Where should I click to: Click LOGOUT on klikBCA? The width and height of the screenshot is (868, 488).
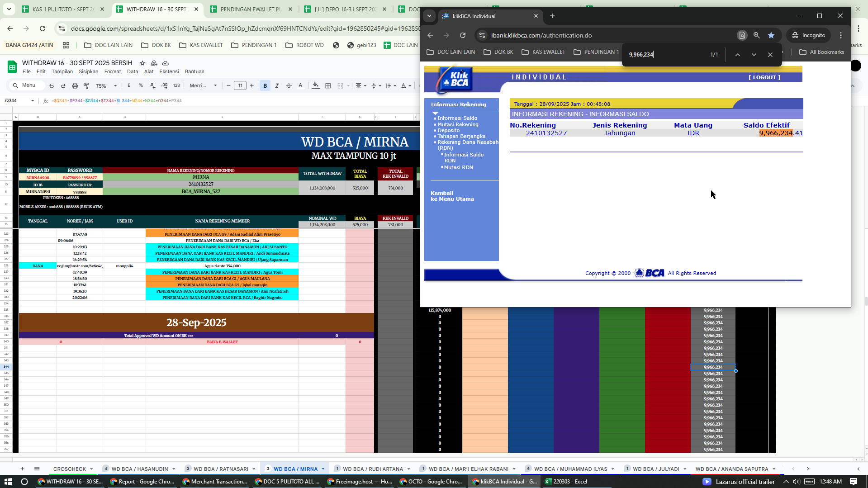(764, 77)
